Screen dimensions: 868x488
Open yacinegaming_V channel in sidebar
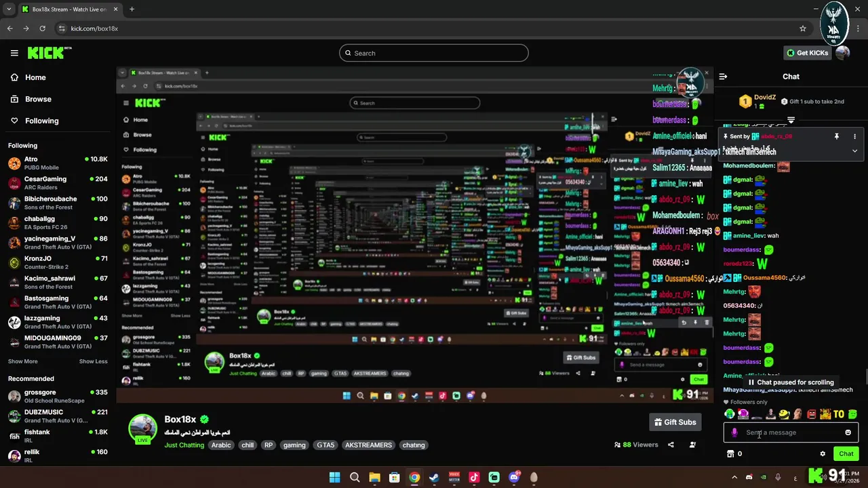[58, 243]
